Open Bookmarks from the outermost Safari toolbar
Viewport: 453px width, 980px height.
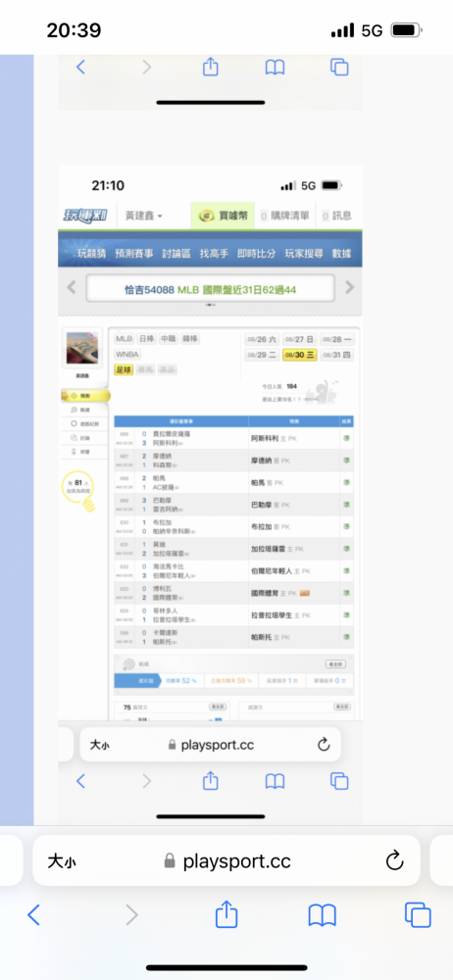(323, 915)
